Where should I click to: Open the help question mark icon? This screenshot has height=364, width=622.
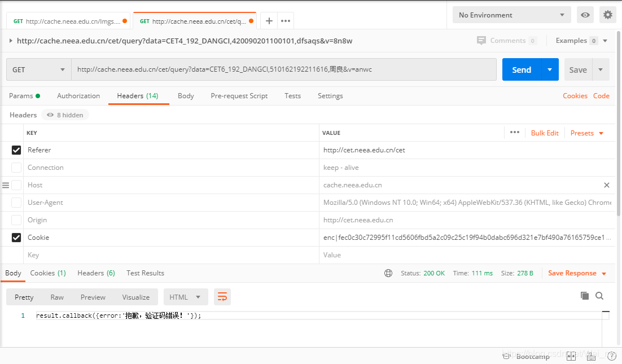click(x=612, y=356)
